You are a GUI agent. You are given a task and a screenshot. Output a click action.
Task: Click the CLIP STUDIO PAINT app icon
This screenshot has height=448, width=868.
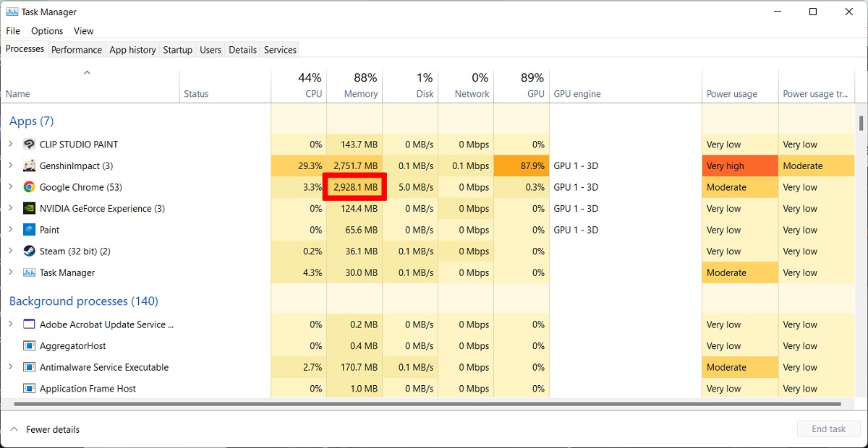29,145
